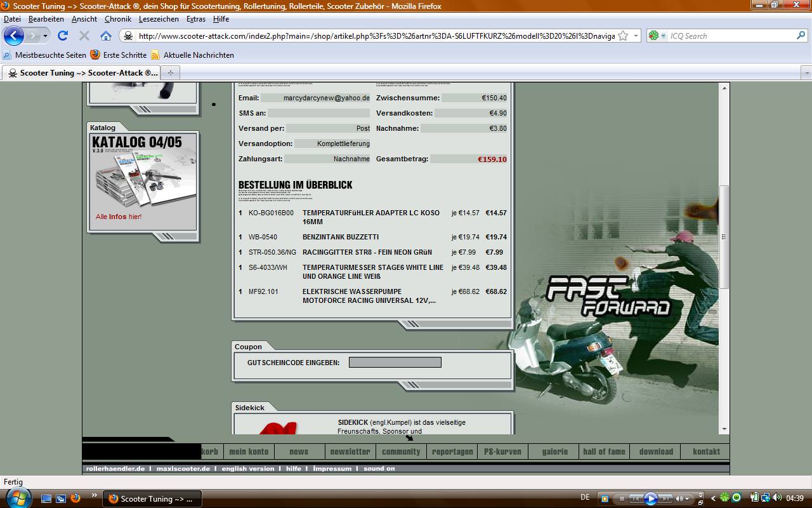
Task: Click the 'galerie' navigation item
Action: click(555, 451)
